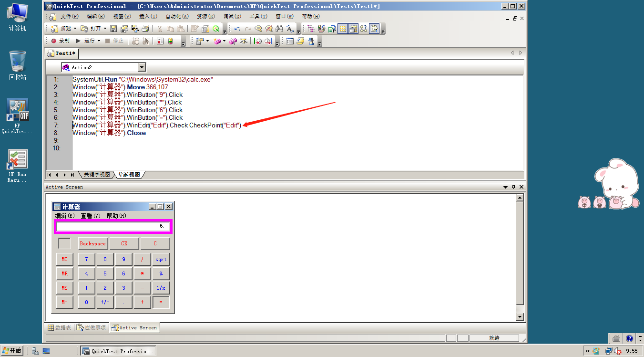The width and height of the screenshot is (644, 357).
Task: Click the 开始 Start button on taskbar
Action: pyautogui.click(x=12, y=351)
